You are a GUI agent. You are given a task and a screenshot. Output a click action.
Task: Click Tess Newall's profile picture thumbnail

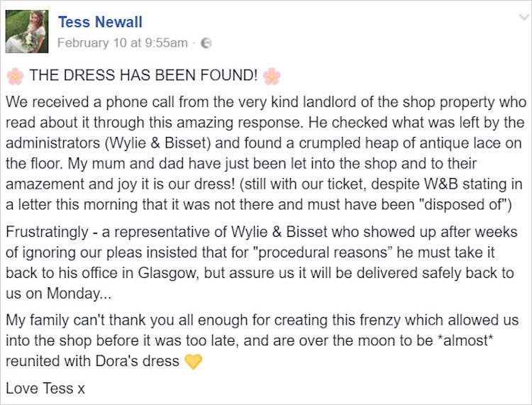pos(27,32)
